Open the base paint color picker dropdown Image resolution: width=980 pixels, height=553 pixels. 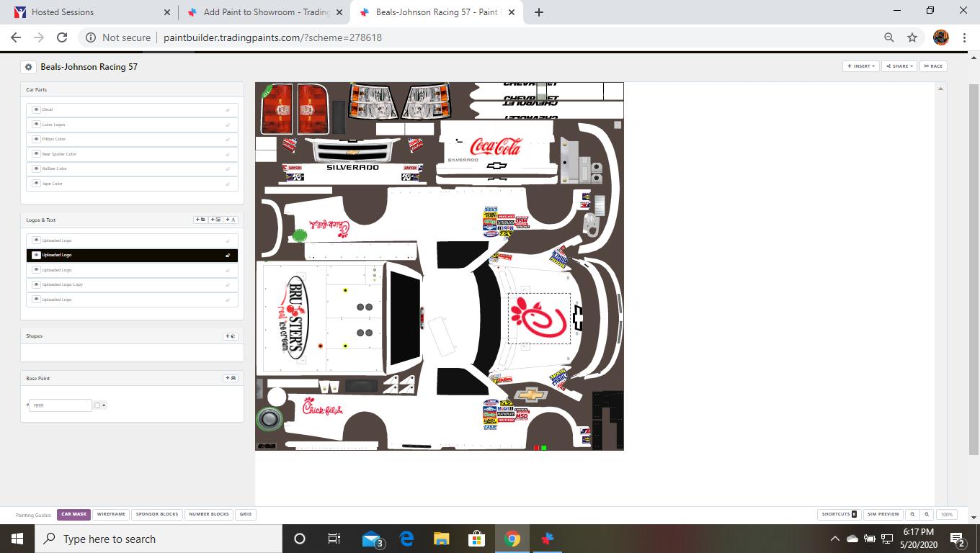[x=100, y=405]
